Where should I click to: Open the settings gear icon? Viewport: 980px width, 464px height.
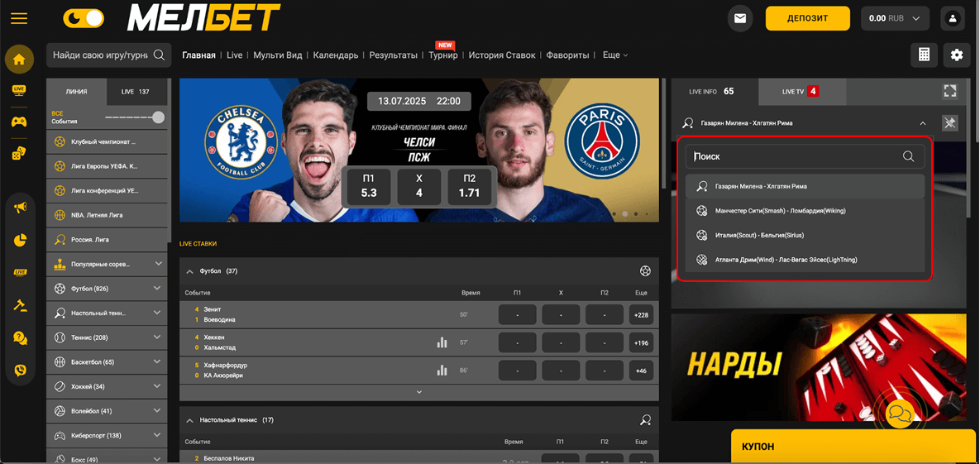pos(957,55)
